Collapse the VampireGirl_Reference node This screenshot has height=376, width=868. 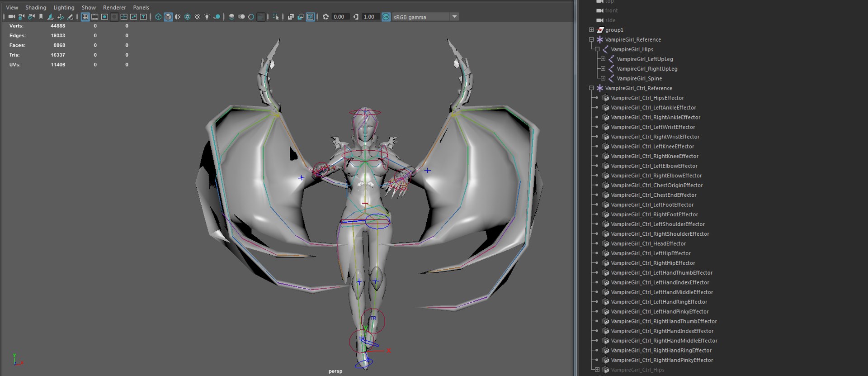coord(591,39)
